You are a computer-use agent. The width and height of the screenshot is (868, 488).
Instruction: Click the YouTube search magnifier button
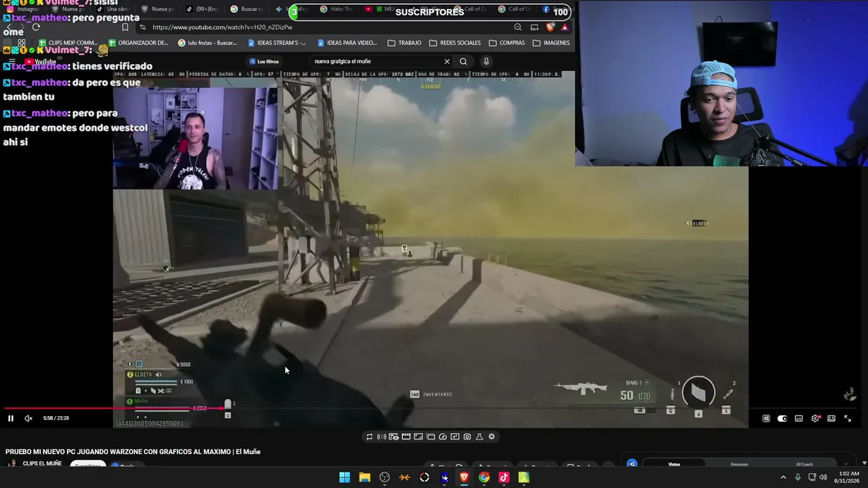(463, 61)
